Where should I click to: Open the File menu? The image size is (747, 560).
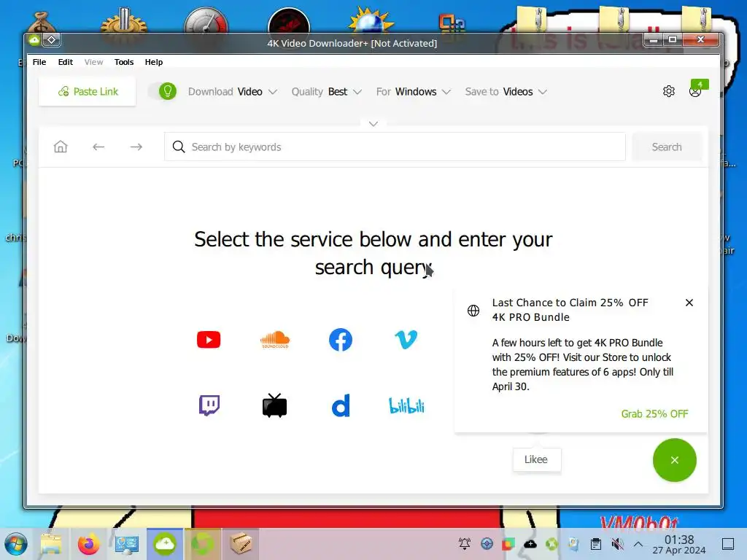click(x=39, y=62)
